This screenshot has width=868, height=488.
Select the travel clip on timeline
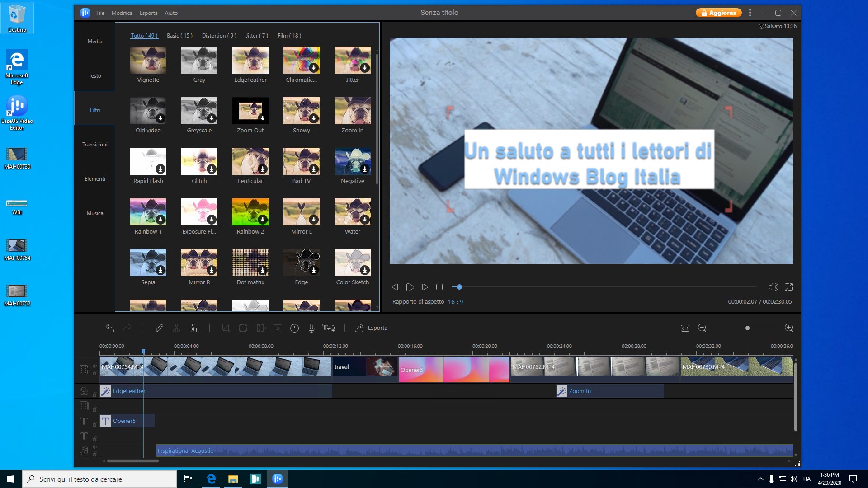click(x=365, y=370)
